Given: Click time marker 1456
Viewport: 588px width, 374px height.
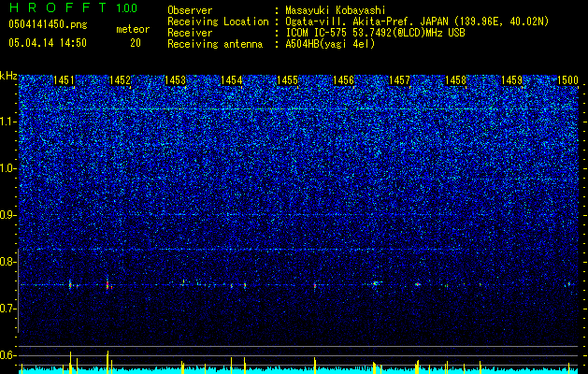Looking at the screenshot, I should pos(343,79).
